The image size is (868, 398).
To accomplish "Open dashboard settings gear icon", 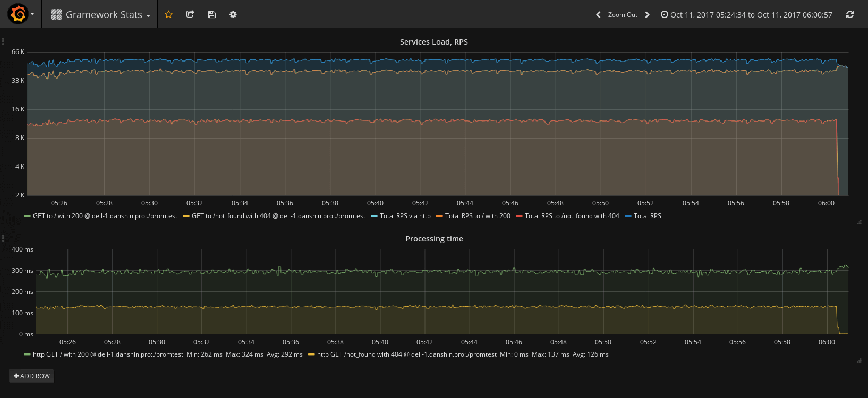I will click(x=233, y=14).
